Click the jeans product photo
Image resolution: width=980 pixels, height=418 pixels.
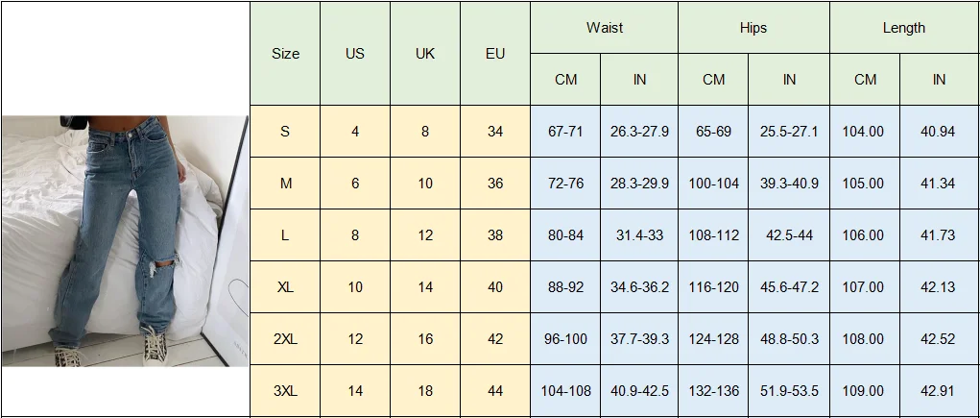pos(125,241)
